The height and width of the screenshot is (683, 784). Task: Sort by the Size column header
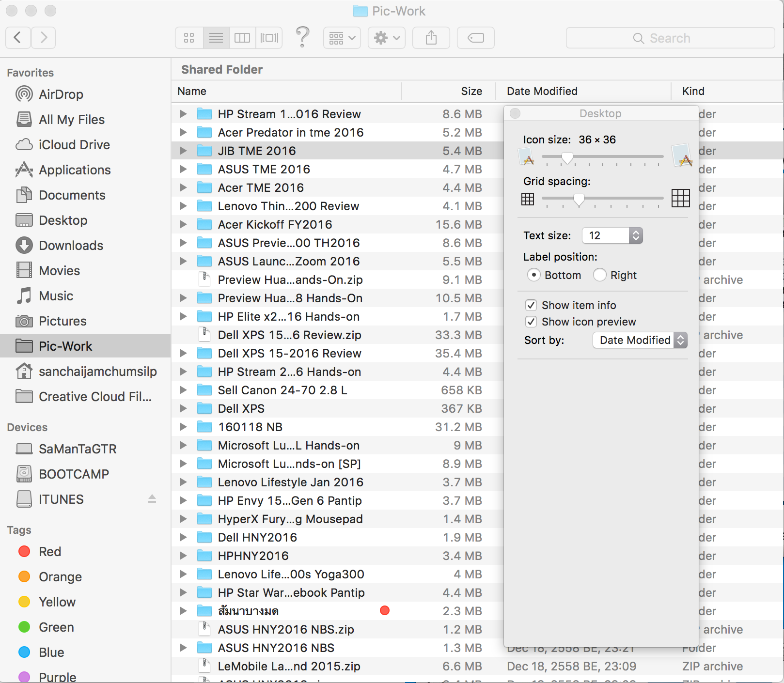449,91
